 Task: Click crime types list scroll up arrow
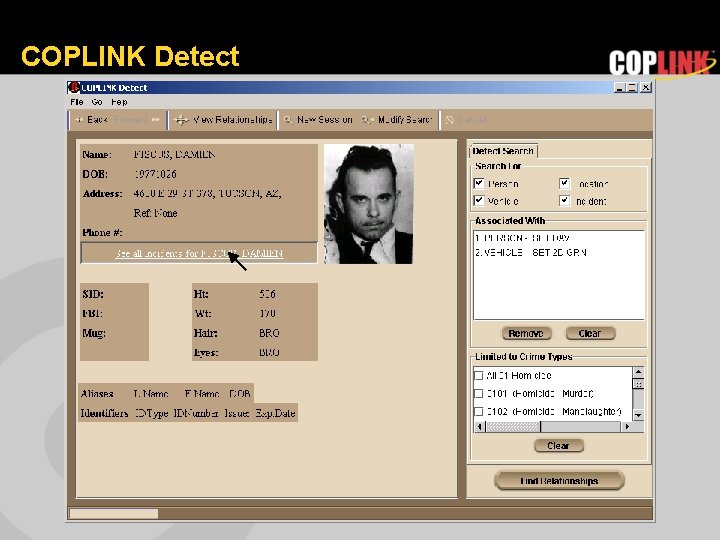click(x=638, y=371)
